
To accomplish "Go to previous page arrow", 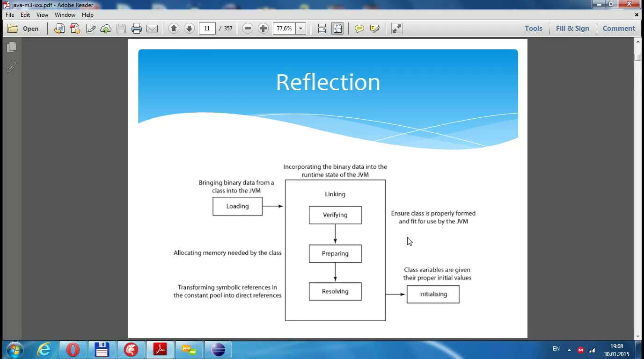I will (174, 29).
